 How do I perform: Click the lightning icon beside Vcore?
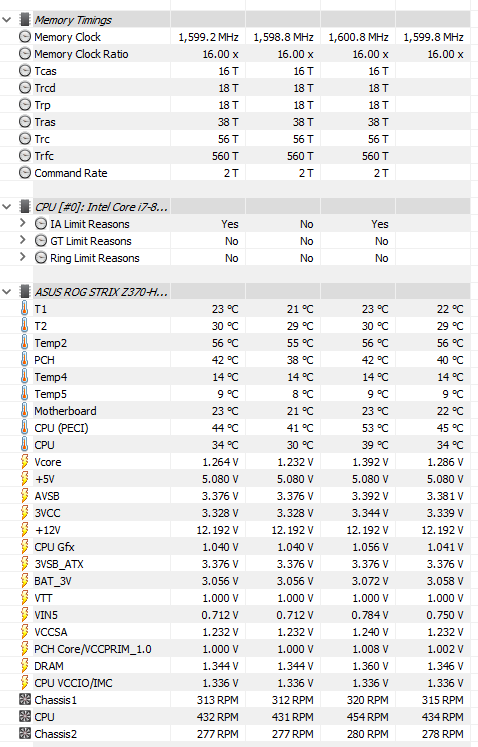tap(24, 462)
